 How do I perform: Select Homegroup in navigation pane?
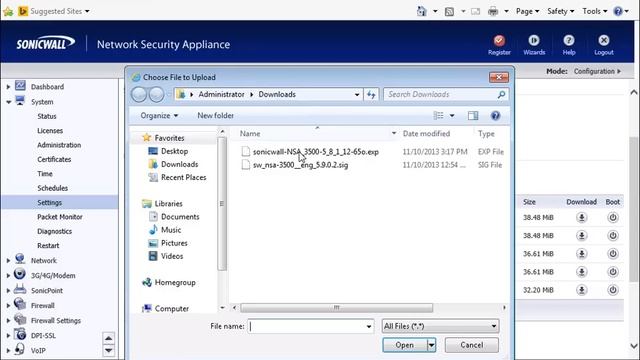pyautogui.click(x=175, y=282)
